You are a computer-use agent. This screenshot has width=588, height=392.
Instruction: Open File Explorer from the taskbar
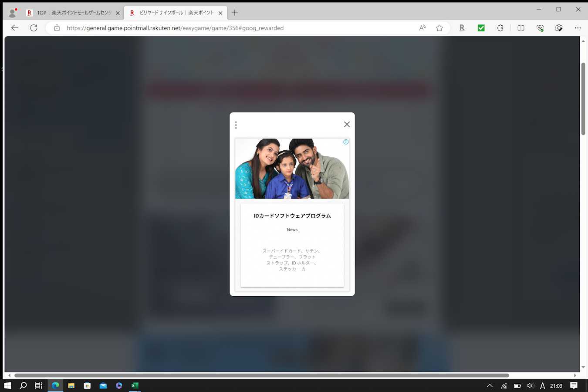pyautogui.click(x=71, y=385)
